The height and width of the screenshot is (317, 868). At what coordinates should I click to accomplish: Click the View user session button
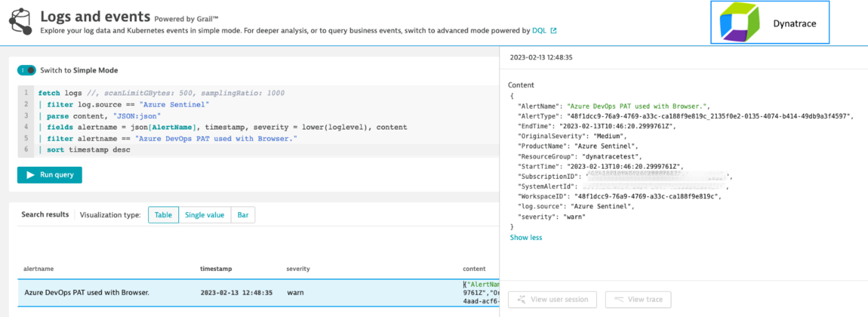click(552, 300)
